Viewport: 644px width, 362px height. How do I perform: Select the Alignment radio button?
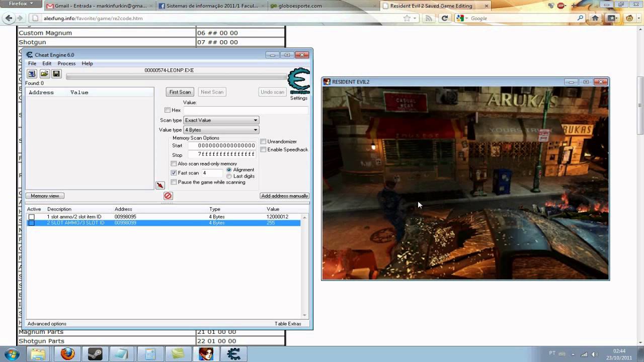point(229,170)
